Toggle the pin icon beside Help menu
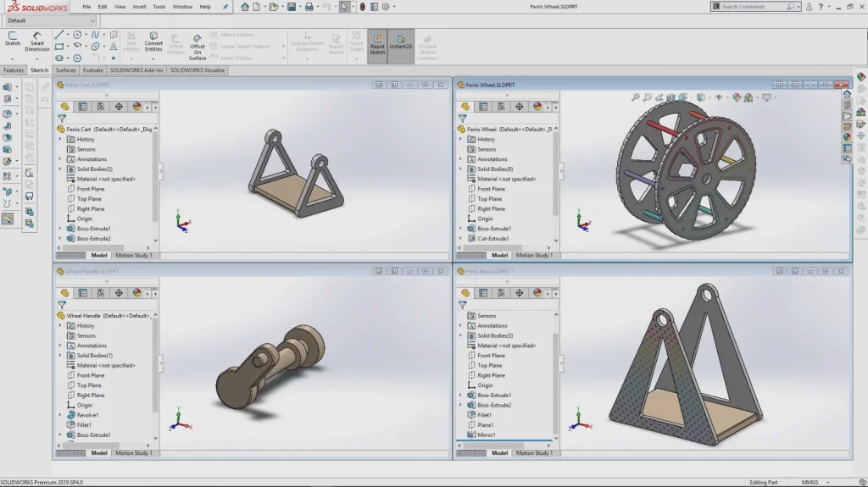Screen dimensions: 868x487 tap(225, 7)
